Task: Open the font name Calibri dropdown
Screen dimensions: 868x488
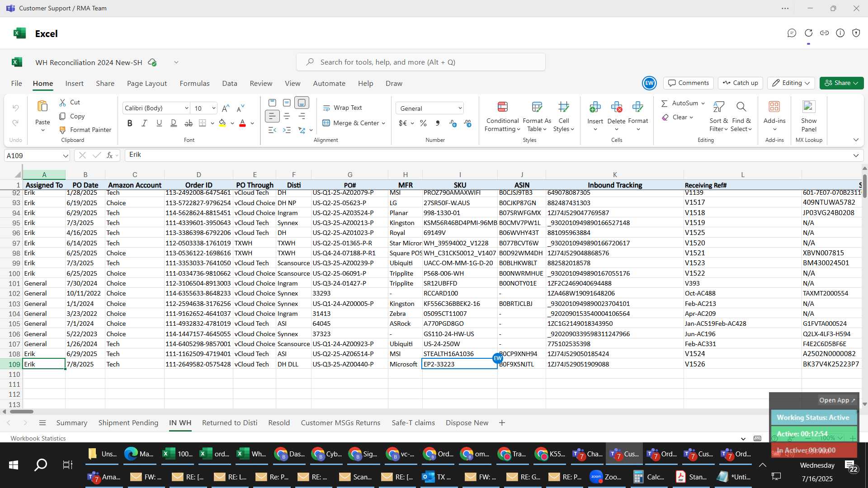Action: coord(186,108)
